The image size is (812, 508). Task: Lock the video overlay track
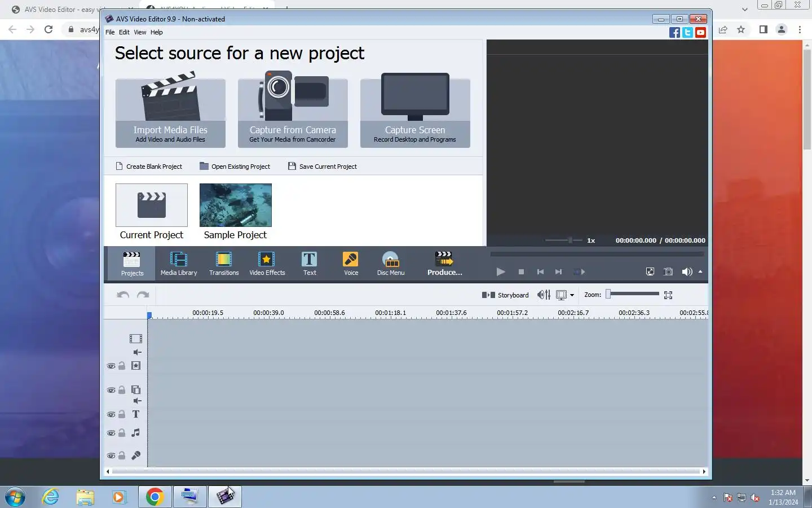coord(122,389)
